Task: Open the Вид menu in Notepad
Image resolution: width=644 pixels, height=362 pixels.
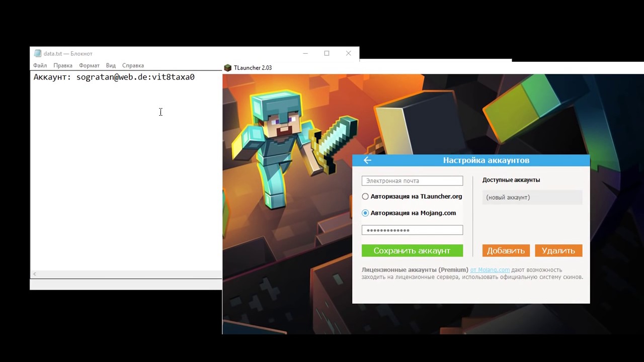Action: (x=111, y=65)
